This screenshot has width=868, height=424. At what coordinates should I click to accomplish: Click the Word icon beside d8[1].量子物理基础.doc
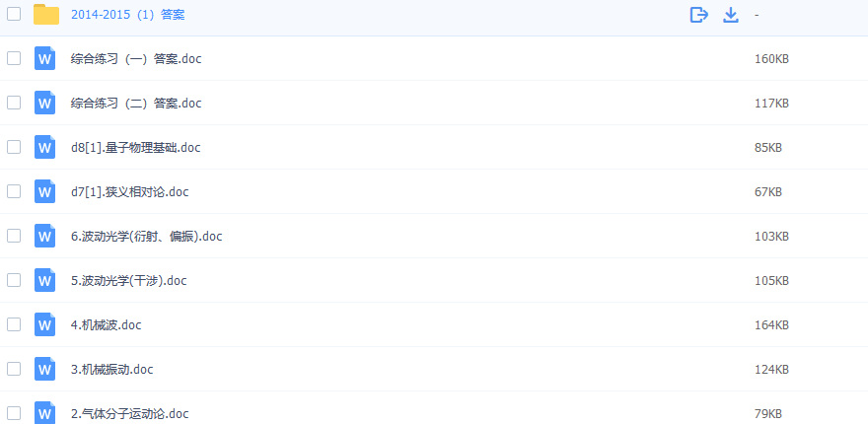[x=44, y=147]
